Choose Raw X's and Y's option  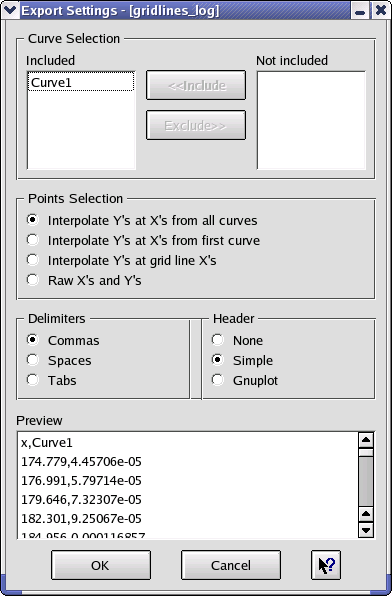click(84, 280)
